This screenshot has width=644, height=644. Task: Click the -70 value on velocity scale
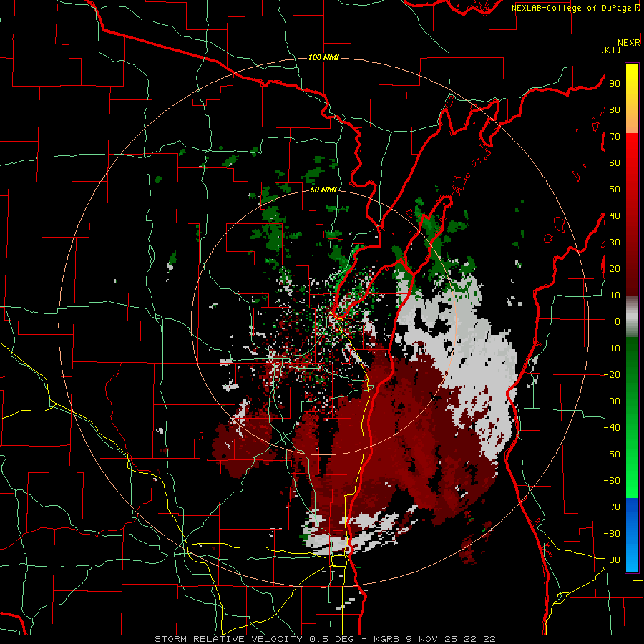coord(612,507)
